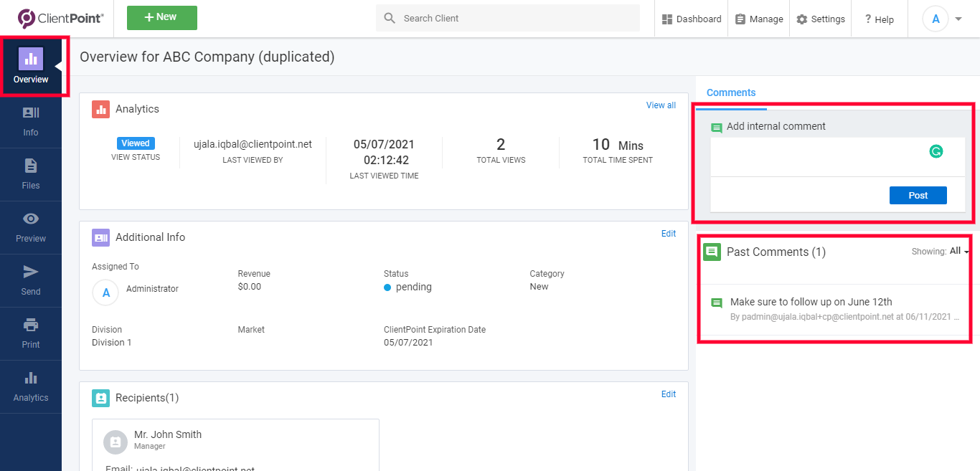
Task: Click the green Past Comments icon
Action: 712,252
